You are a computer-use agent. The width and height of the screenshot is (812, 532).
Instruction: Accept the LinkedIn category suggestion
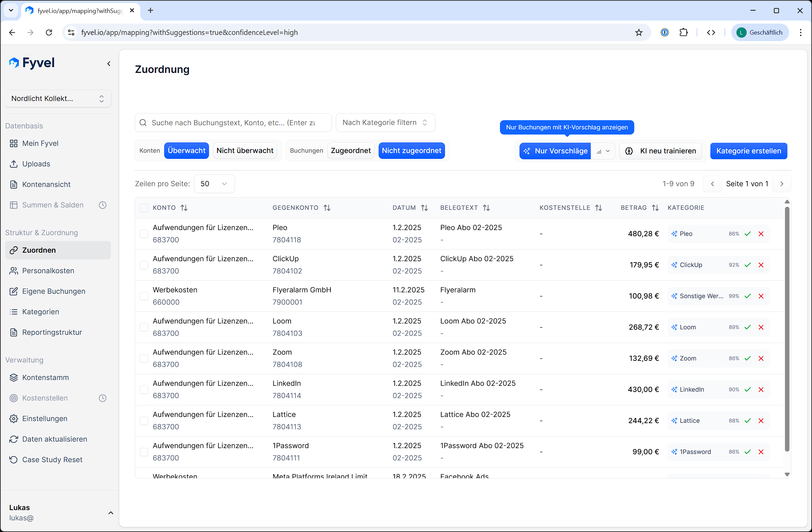click(748, 390)
